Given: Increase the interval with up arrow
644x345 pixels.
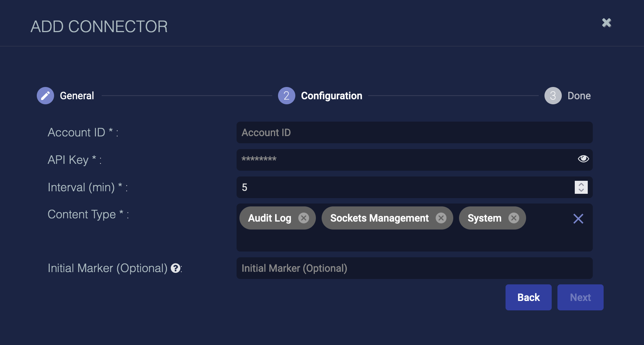Looking at the screenshot, I should [581, 184].
